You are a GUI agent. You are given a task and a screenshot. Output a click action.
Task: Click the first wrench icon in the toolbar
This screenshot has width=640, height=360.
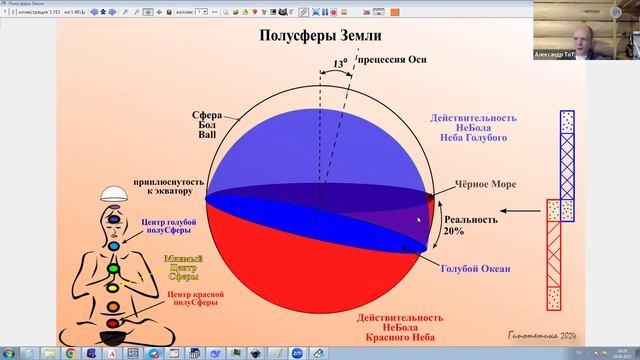coord(125,12)
